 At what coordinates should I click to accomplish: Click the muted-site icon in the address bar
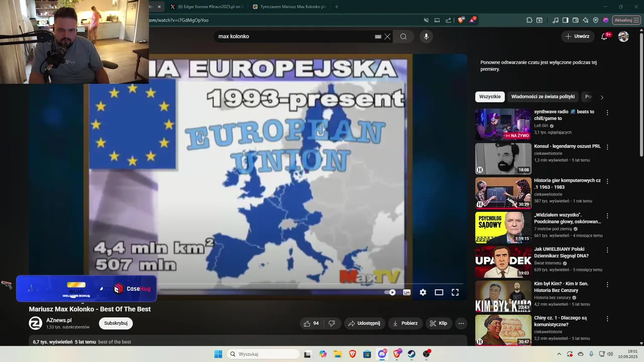(426, 20)
